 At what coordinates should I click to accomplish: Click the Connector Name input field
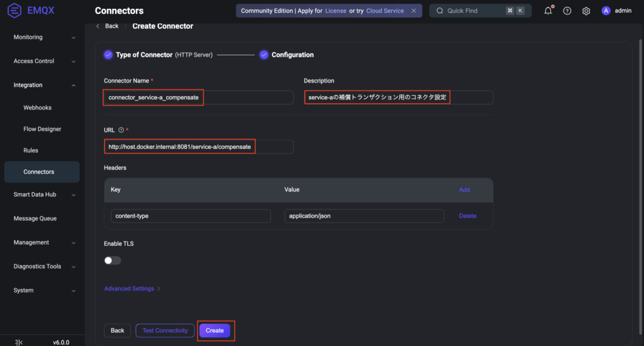[198, 98]
